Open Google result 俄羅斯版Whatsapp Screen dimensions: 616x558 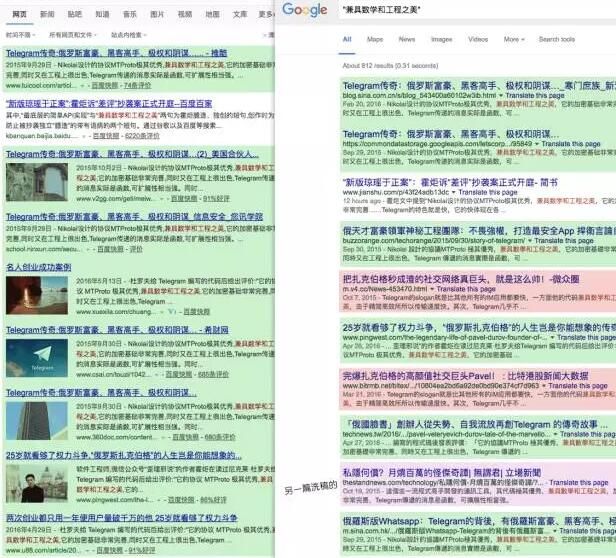coord(479,521)
